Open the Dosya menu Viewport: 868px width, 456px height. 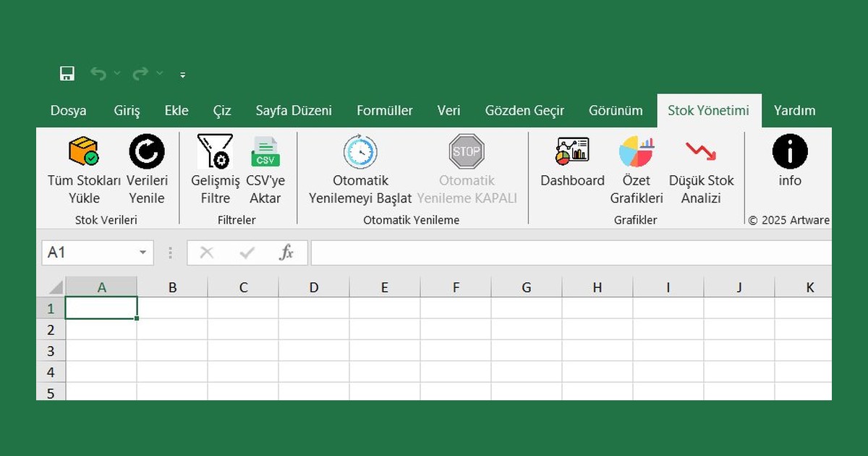tap(67, 110)
